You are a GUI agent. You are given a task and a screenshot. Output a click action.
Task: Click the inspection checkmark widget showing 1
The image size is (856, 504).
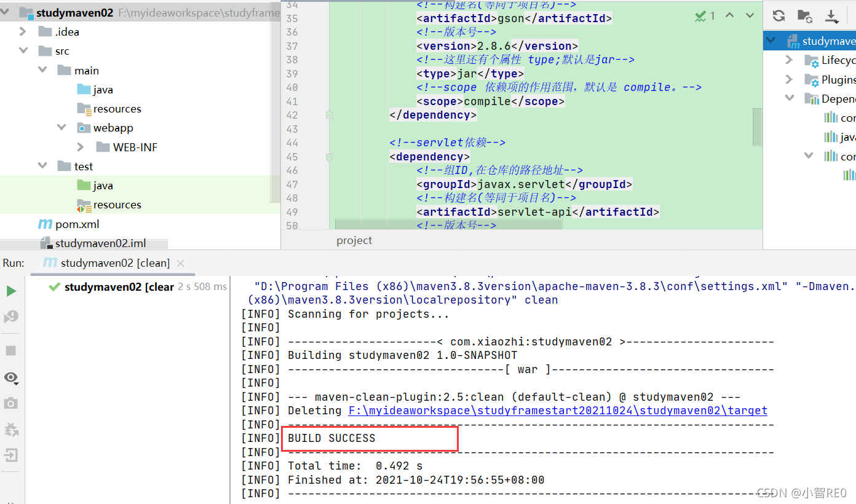coord(705,15)
